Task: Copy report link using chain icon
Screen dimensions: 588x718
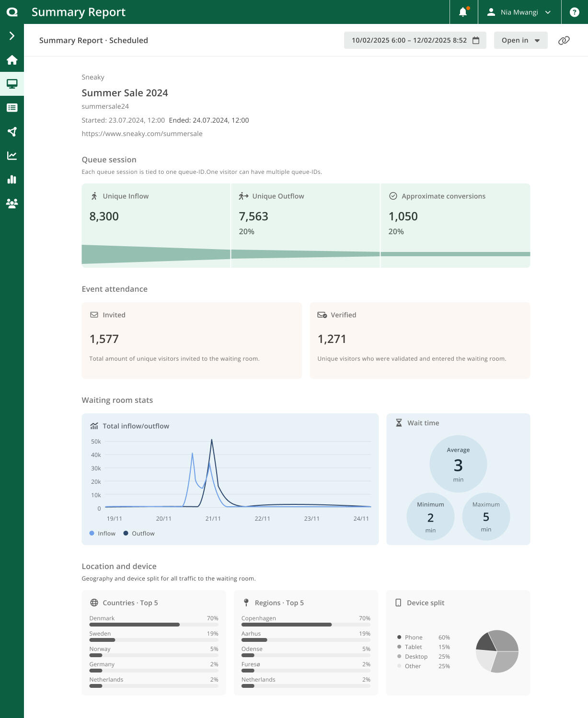Action: coord(564,41)
